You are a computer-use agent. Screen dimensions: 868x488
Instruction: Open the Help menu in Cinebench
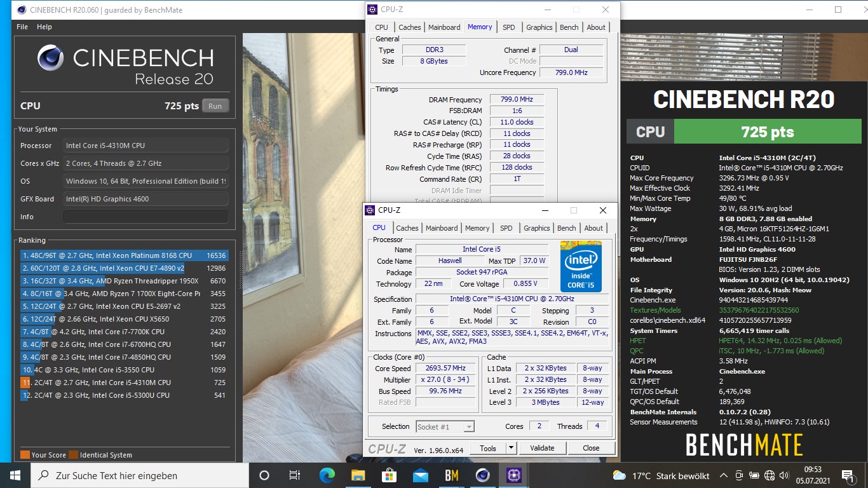44,27
